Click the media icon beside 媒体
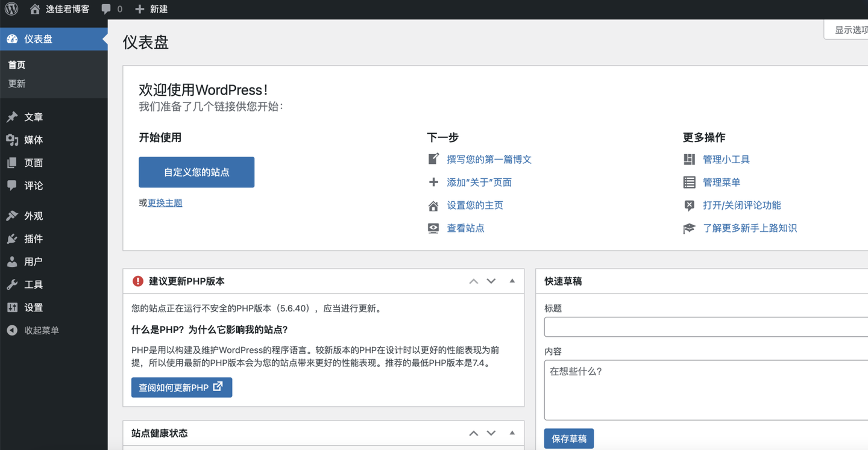This screenshot has height=450, width=868. coord(12,140)
